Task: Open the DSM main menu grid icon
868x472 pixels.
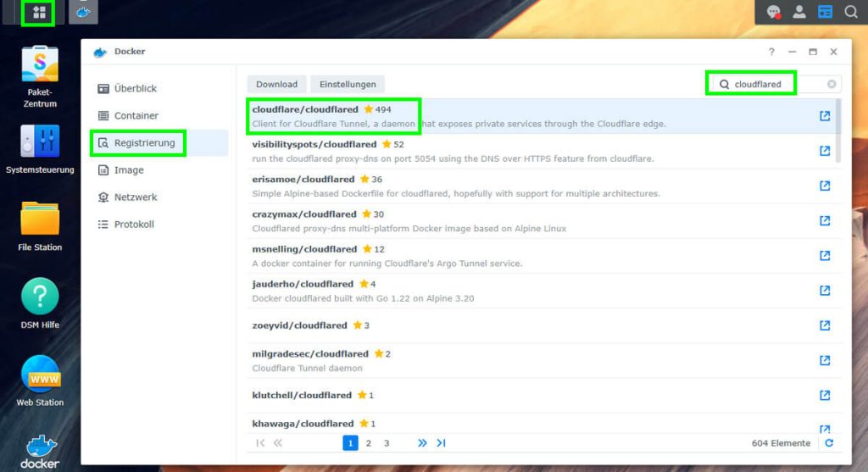Action: [38, 12]
